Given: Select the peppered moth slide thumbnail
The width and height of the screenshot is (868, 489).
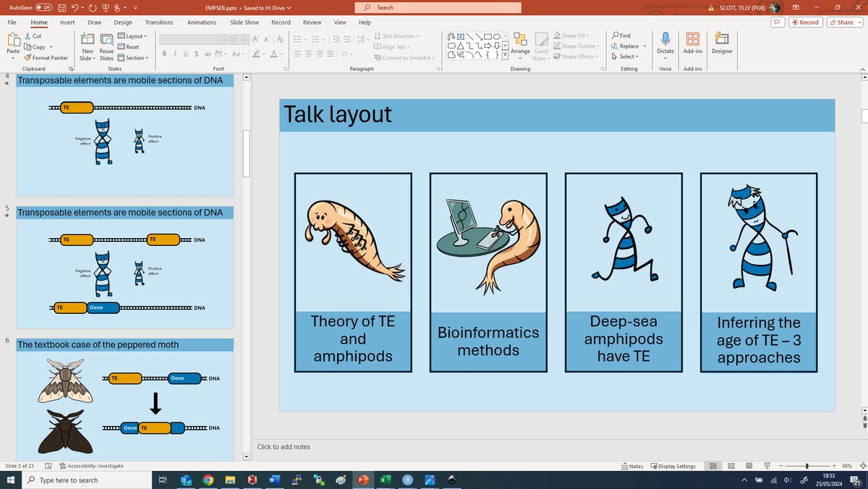Looking at the screenshot, I should pos(125,398).
